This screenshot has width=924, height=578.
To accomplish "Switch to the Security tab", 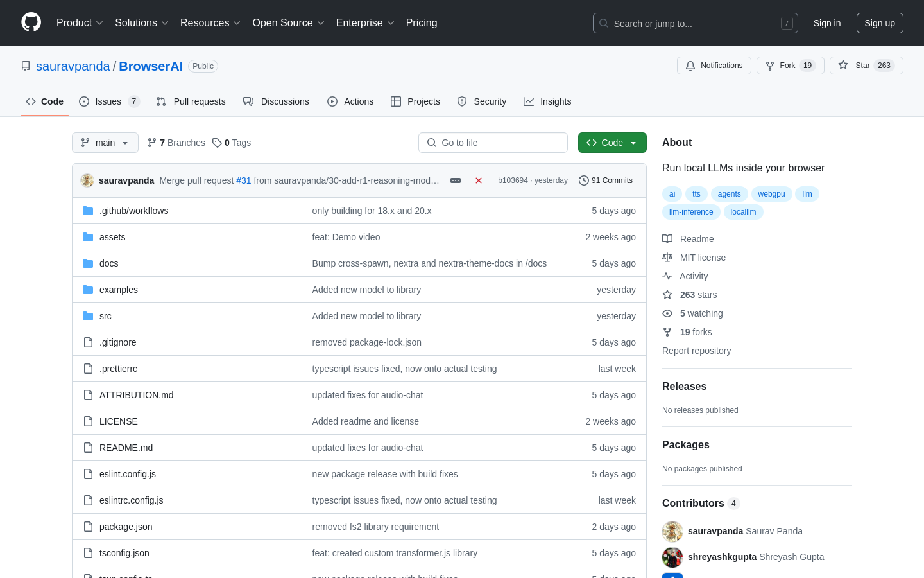I will point(482,101).
